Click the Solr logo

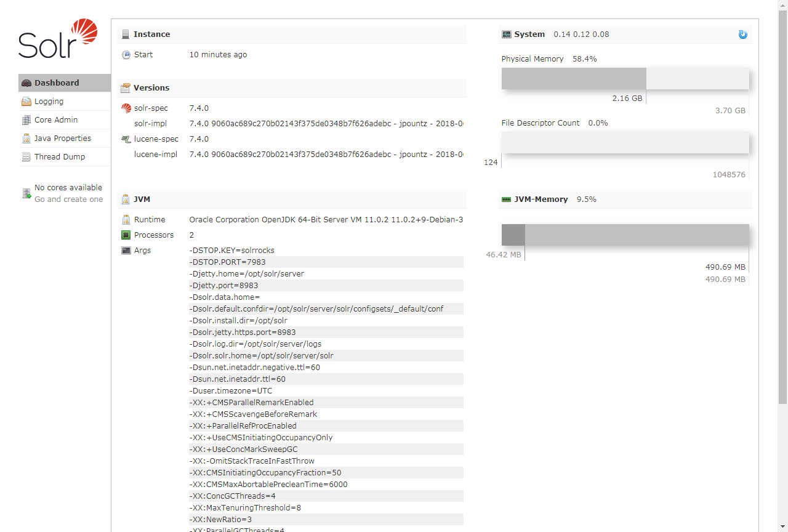(58, 38)
